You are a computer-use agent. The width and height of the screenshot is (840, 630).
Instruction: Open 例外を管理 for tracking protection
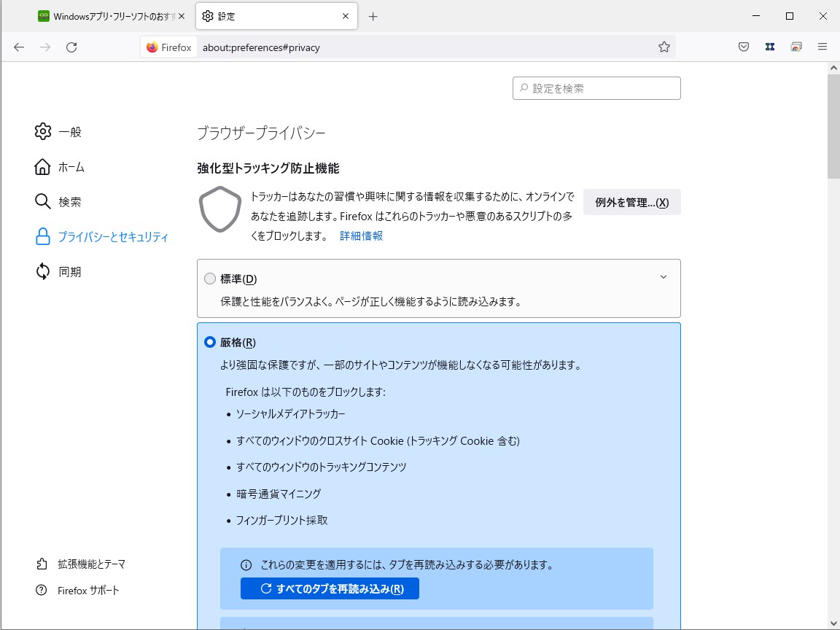pos(631,202)
